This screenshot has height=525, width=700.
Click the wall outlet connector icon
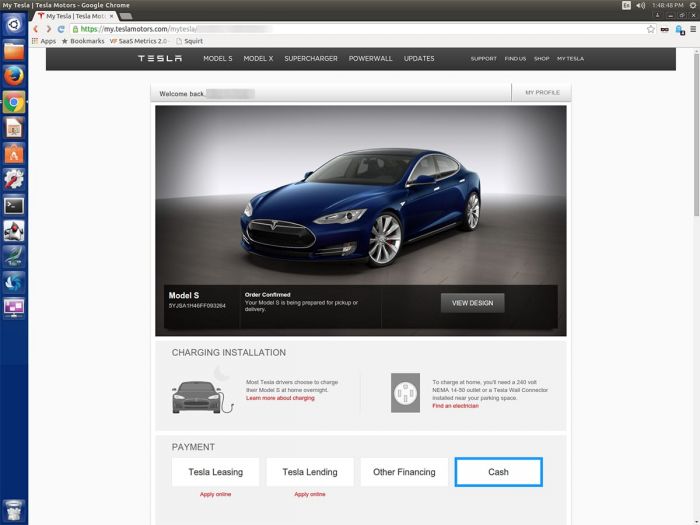click(405, 393)
